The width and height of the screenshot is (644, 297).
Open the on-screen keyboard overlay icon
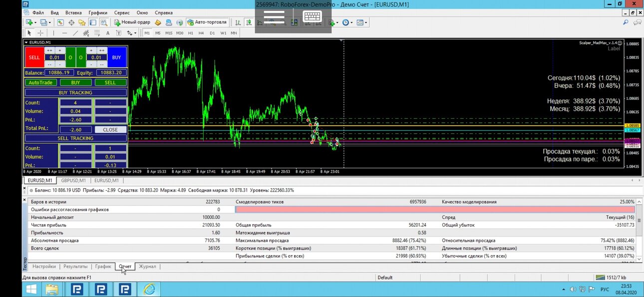tap(313, 17)
